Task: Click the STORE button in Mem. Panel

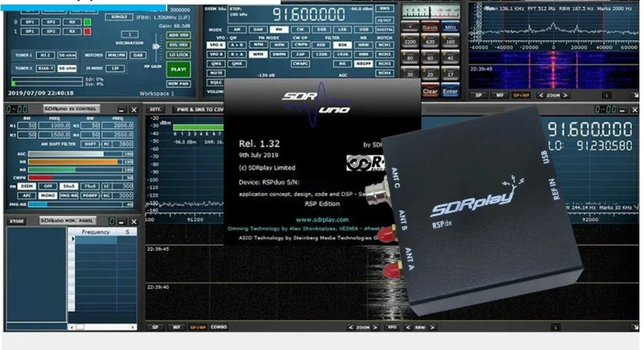Action: [17, 221]
